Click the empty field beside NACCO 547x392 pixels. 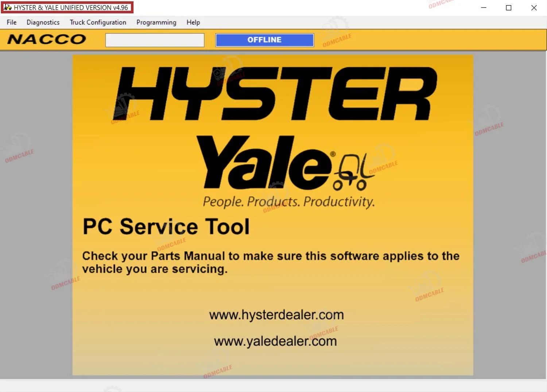pos(155,40)
